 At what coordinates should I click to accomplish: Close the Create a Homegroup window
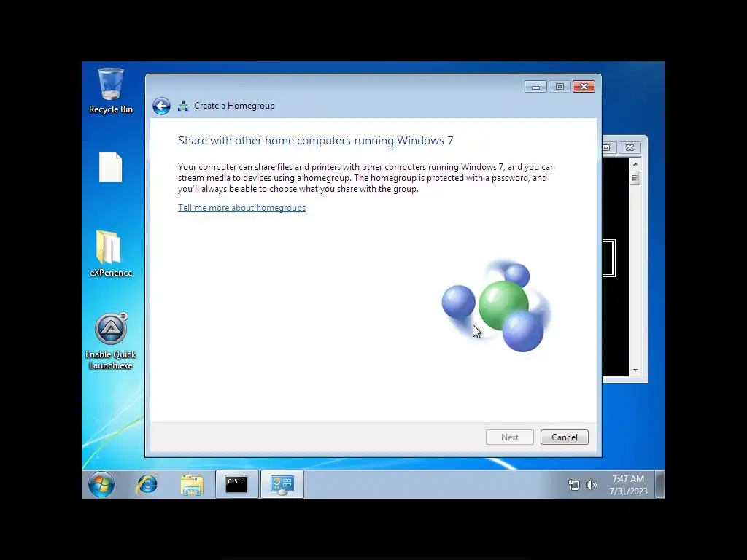[584, 87]
